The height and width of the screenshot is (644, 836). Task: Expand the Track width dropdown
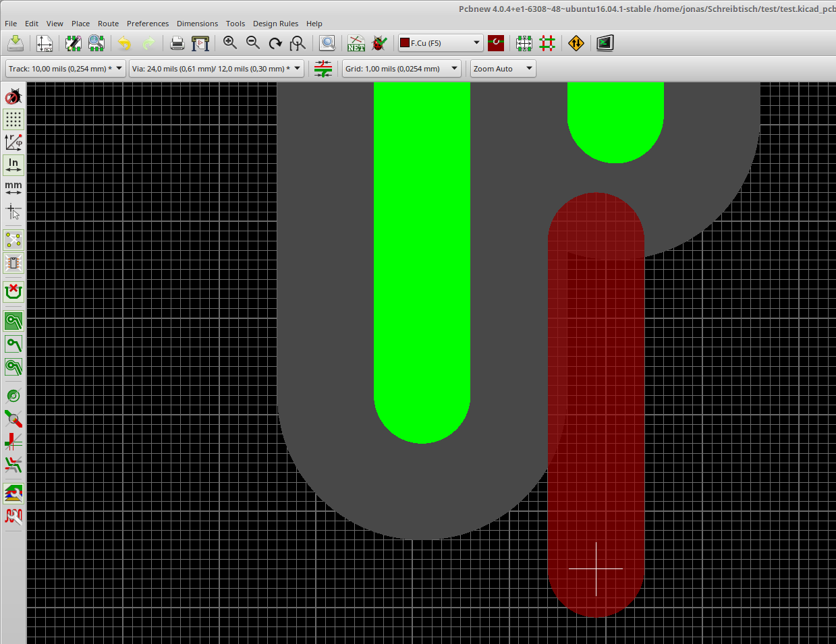click(x=65, y=69)
